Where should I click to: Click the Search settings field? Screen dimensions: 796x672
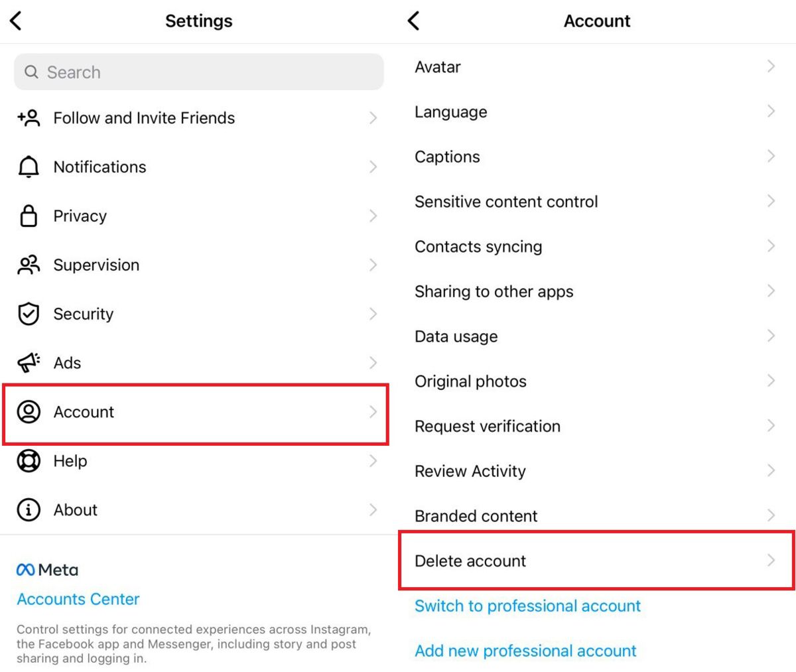click(x=199, y=72)
